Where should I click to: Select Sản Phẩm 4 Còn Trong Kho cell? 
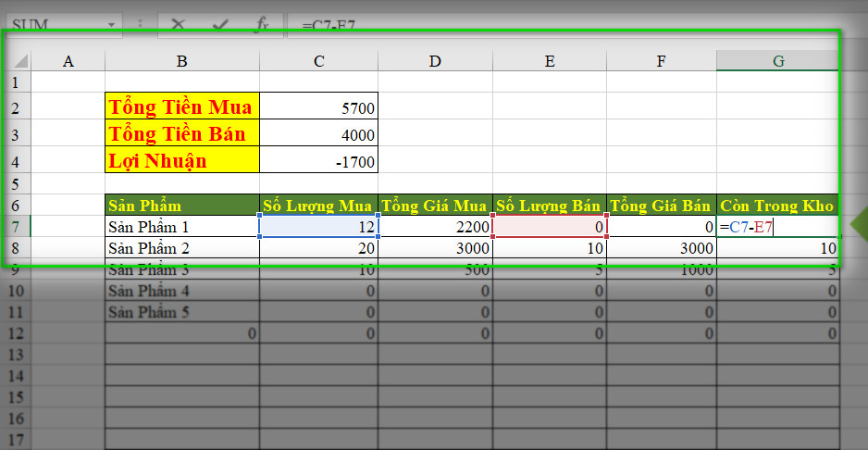pos(777,291)
